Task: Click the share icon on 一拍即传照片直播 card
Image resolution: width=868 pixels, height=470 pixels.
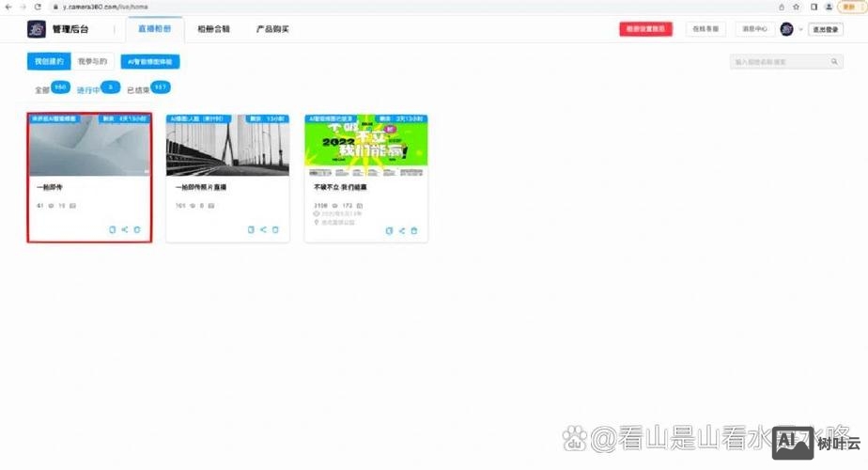Action: [263, 229]
